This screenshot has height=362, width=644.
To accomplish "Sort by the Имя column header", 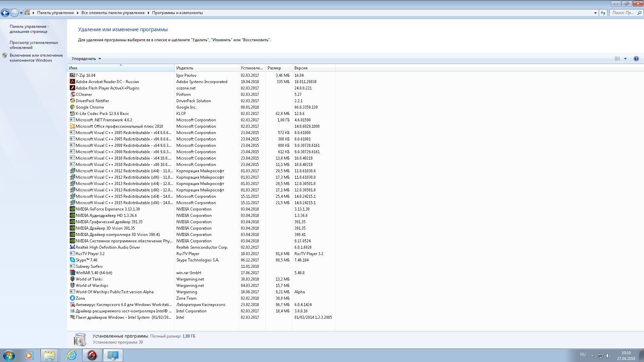I will click(x=121, y=68).
